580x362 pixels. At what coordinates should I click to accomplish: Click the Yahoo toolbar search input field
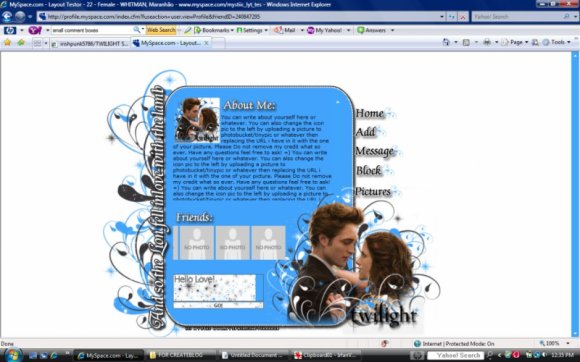click(91, 30)
